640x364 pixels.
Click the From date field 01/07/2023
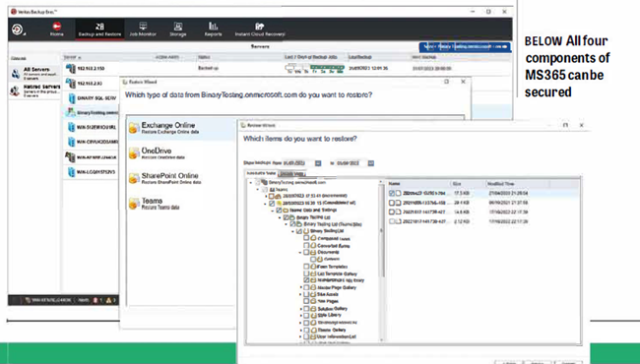(x=297, y=163)
